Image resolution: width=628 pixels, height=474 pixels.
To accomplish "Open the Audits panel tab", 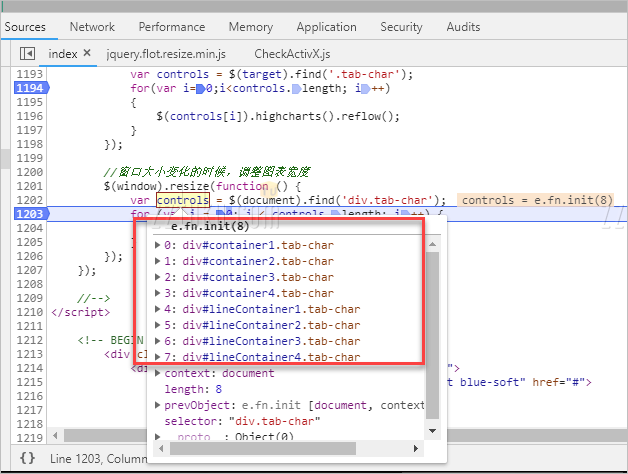I will pyautogui.click(x=463, y=27).
